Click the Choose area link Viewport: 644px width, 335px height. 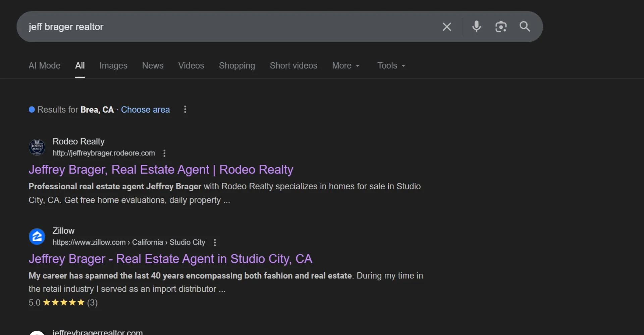(145, 110)
